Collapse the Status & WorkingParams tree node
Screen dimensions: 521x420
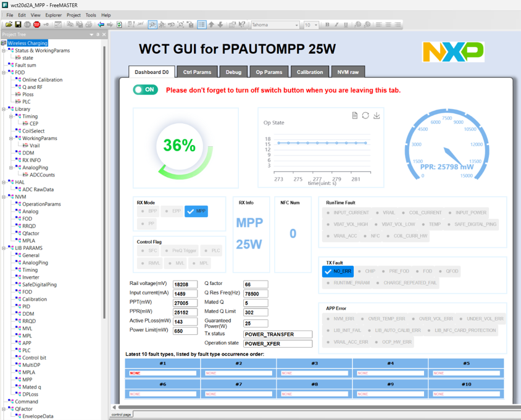(x=4, y=51)
